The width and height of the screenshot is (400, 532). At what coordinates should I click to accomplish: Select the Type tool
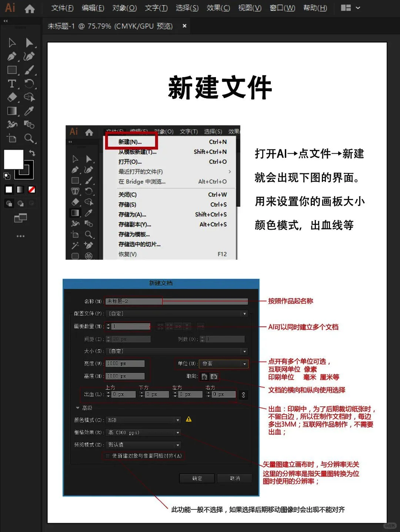click(12, 84)
